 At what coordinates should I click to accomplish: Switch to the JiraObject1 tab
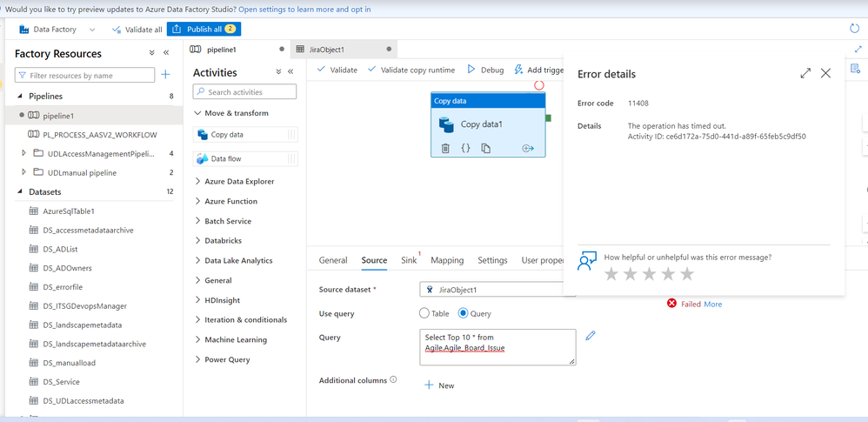point(344,50)
